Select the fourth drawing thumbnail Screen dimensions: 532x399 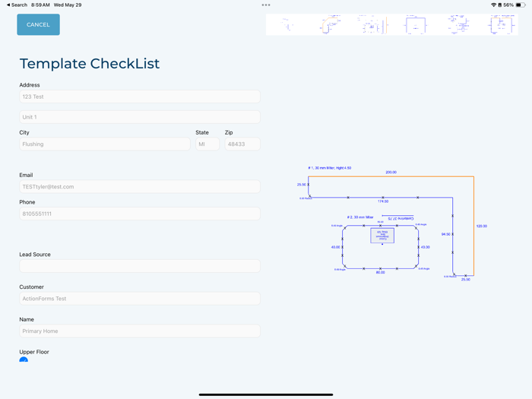tap(415, 24)
